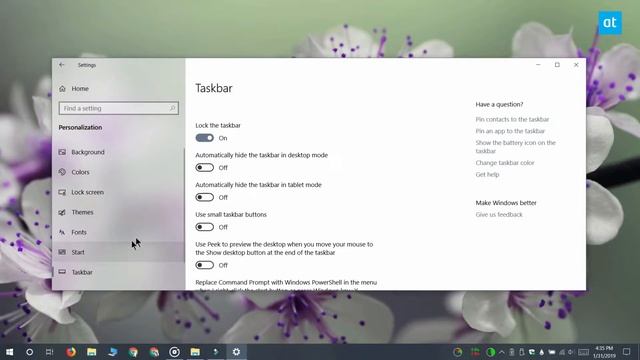The image size is (640, 360).
Task: Click the dark arrow app taskbar icon
Action: (216, 352)
